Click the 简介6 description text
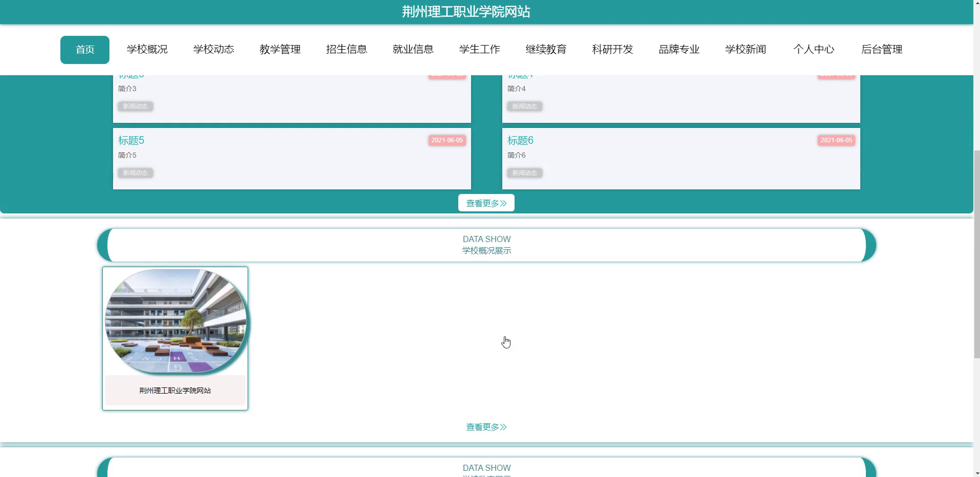 (x=517, y=155)
